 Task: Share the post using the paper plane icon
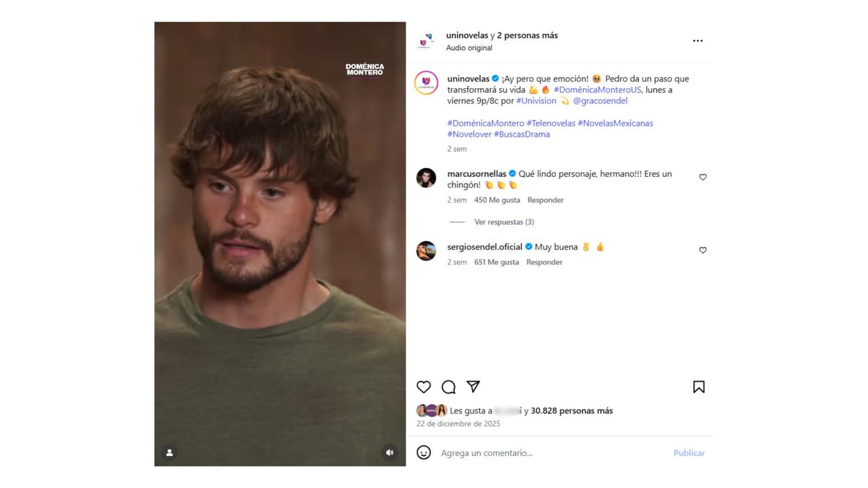coord(473,386)
